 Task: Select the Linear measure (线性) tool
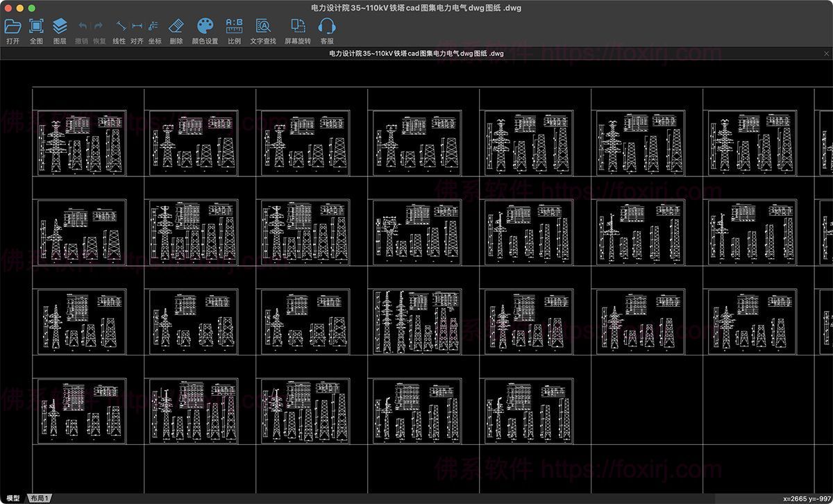[x=120, y=27]
